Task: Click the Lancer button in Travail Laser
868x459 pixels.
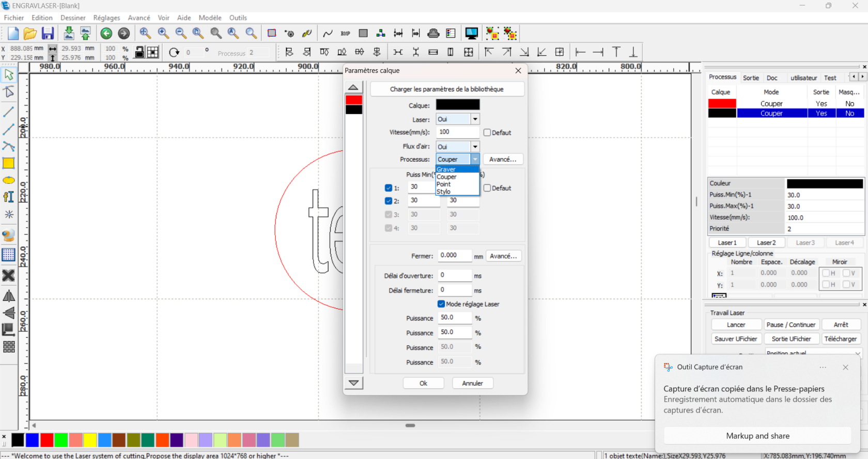Action: 736,325
